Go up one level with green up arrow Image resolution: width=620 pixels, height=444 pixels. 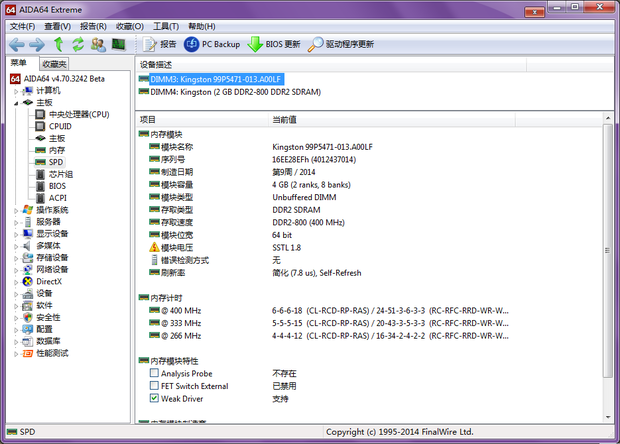(x=59, y=44)
